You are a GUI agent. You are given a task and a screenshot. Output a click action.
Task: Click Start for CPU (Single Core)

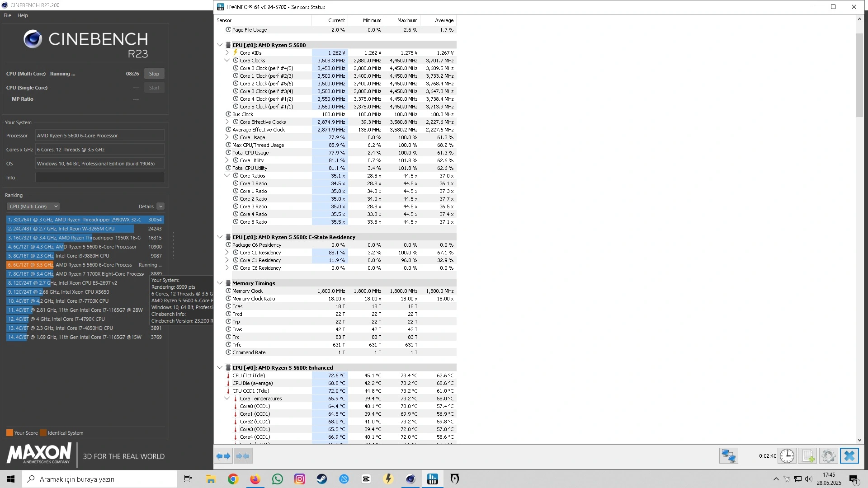[154, 88]
